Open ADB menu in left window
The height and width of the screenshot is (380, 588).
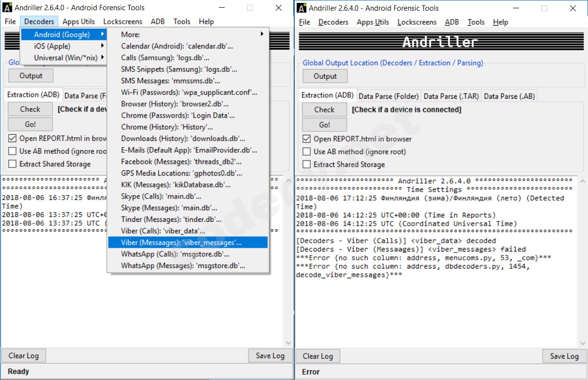pos(158,21)
